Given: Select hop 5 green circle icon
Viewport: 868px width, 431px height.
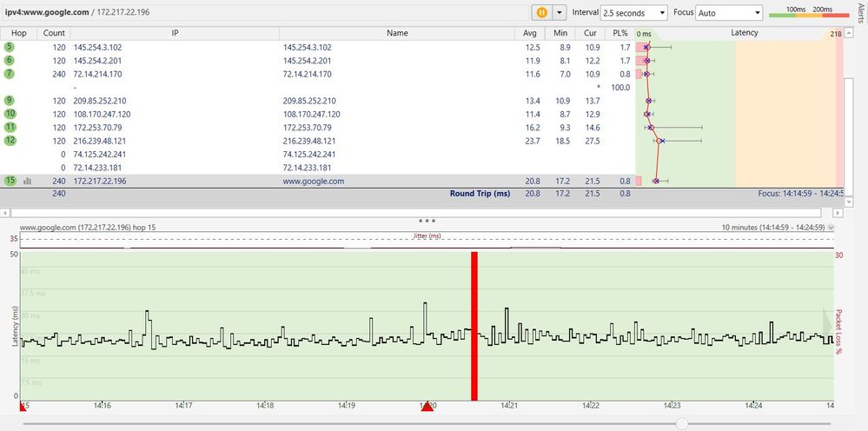Looking at the screenshot, I should (10, 47).
